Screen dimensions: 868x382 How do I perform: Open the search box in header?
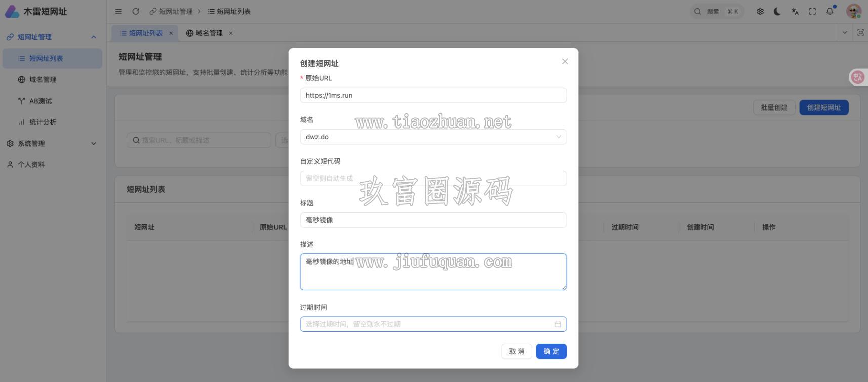point(717,11)
